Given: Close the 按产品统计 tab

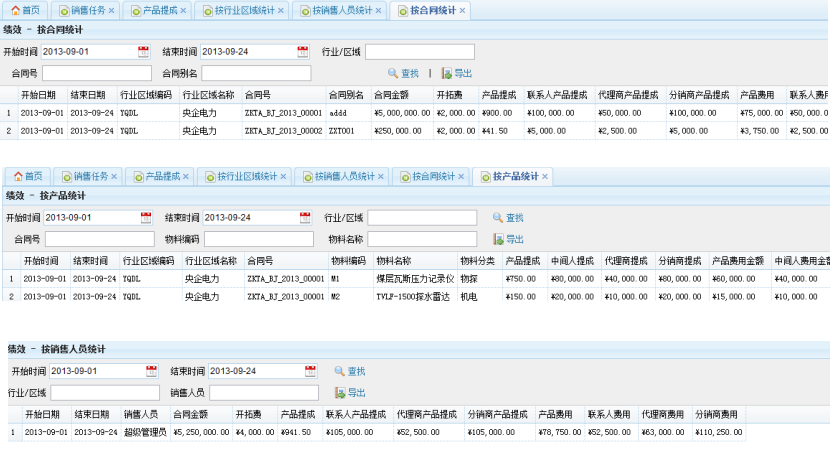Looking at the screenshot, I should 544,177.
